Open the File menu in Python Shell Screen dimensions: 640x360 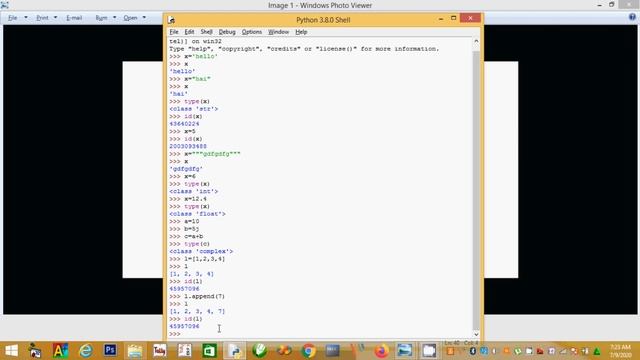coord(174,32)
